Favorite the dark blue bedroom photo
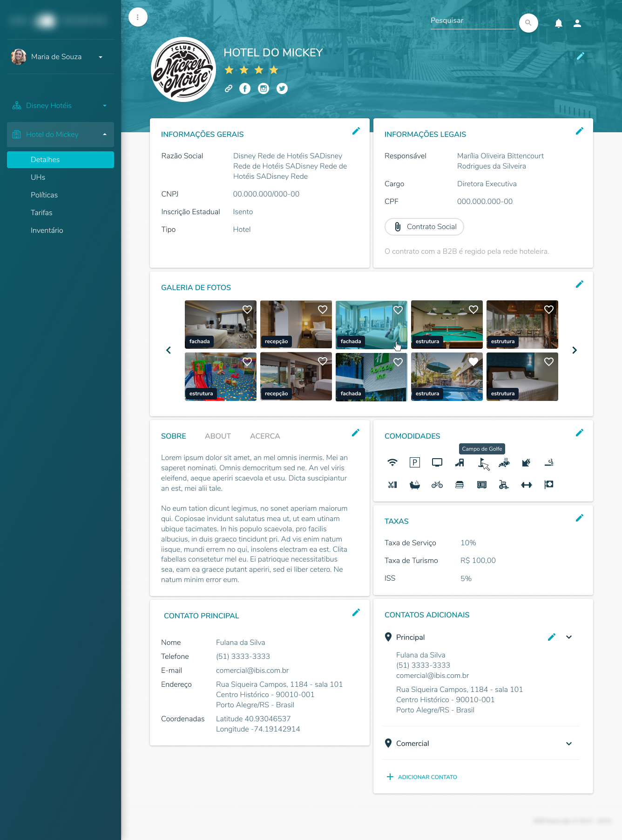Viewport: 622px width, 840px height. [549, 362]
